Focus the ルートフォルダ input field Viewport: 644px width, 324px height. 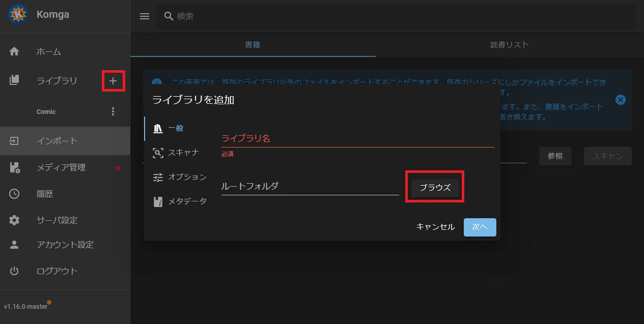310,186
